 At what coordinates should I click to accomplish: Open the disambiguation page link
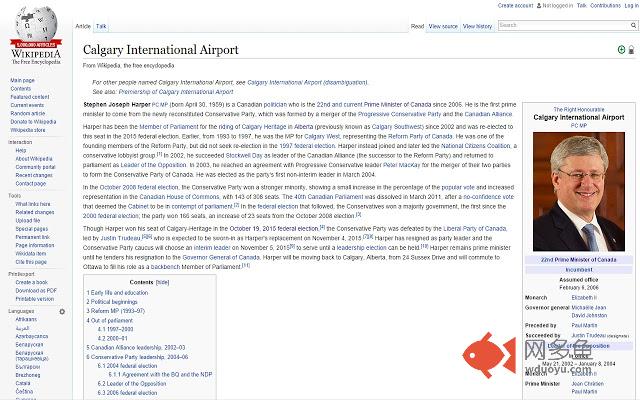coord(307,82)
